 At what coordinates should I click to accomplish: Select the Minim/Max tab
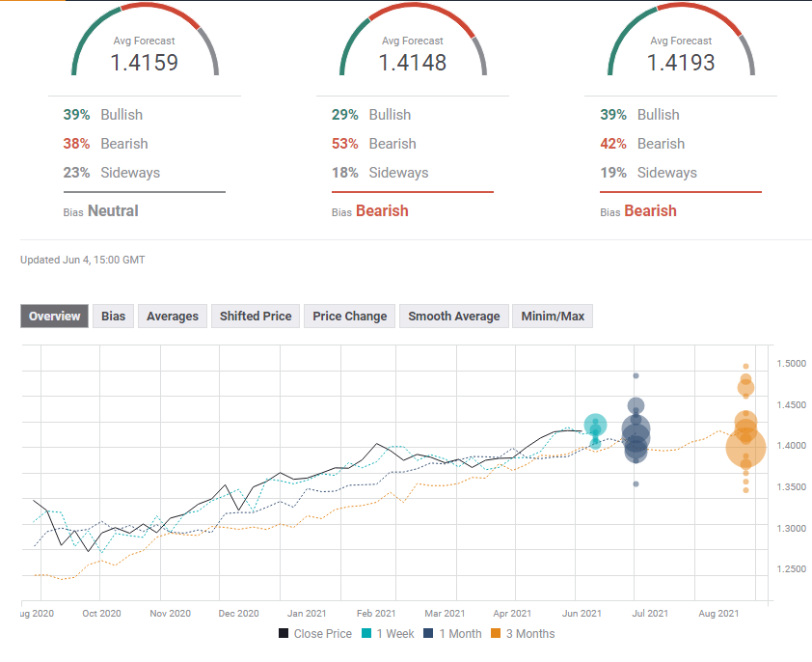[553, 317]
